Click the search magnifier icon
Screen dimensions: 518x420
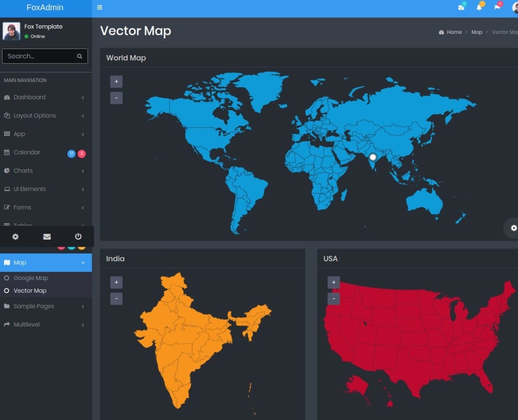[x=79, y=56]
